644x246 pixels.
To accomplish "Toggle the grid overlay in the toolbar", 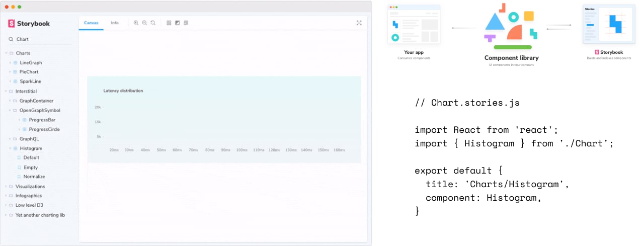I will [x=169, y=23].
